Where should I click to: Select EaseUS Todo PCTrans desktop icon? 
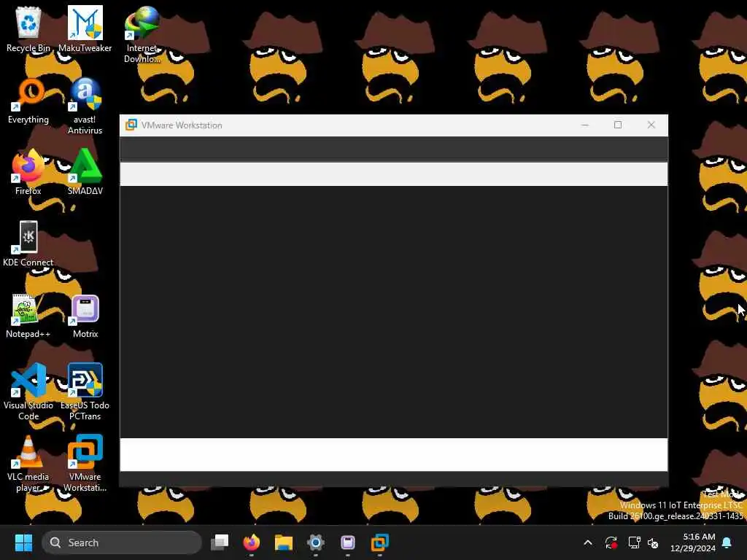pyautogui.click(x=85, y=392)
